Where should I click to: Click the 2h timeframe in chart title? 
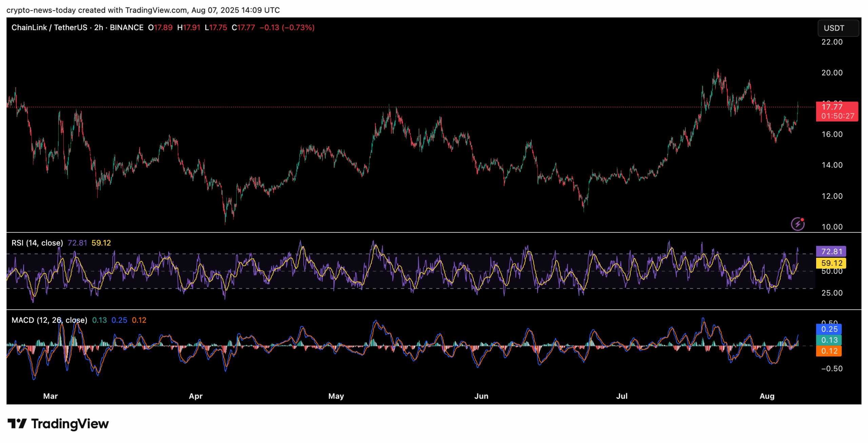coord(98,27)
